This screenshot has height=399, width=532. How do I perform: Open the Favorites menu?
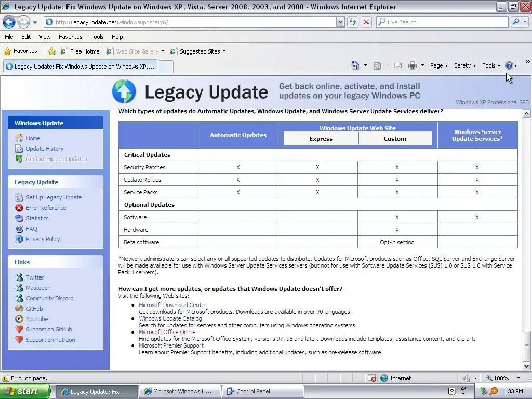[x=70, y=37]
